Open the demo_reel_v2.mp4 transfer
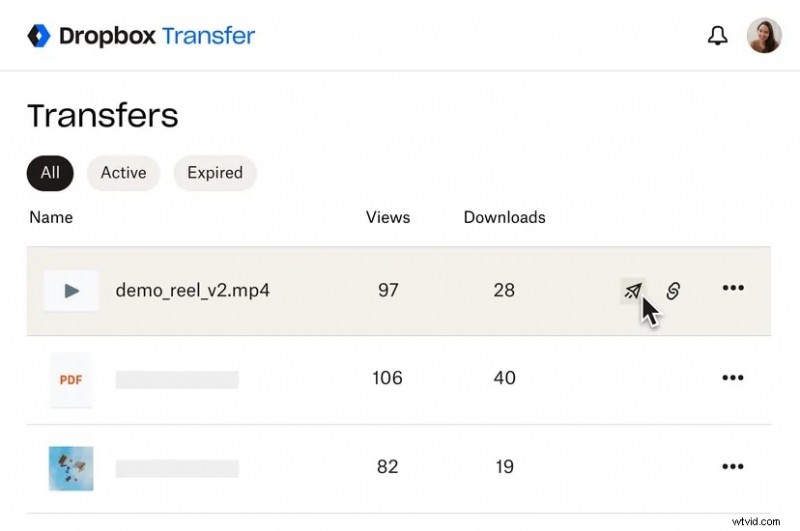Screen dimensions: 800x531 pyautogui.click(x=193, y=291)
